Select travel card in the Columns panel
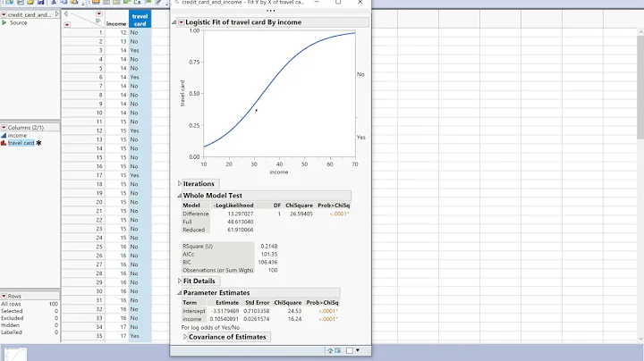Screen dimensions: 644x361 click(21, 143)
